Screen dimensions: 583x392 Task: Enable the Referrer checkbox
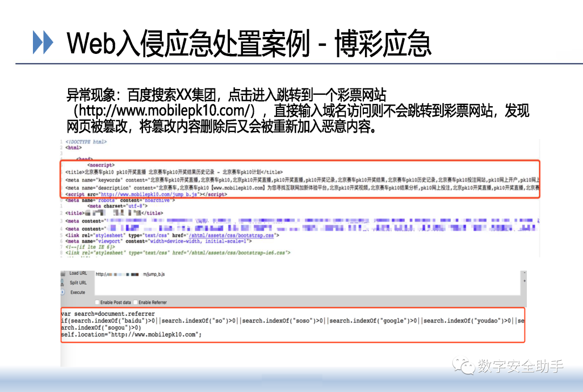click(x=135, y=302)
